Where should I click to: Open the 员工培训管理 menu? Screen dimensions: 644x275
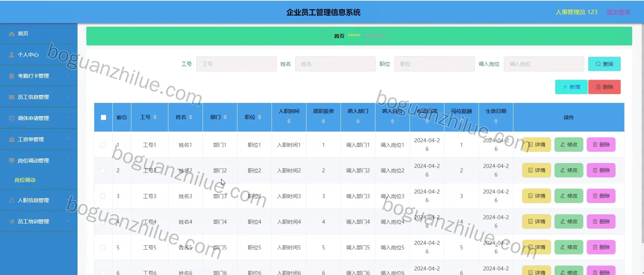click(x=39, y=221)
